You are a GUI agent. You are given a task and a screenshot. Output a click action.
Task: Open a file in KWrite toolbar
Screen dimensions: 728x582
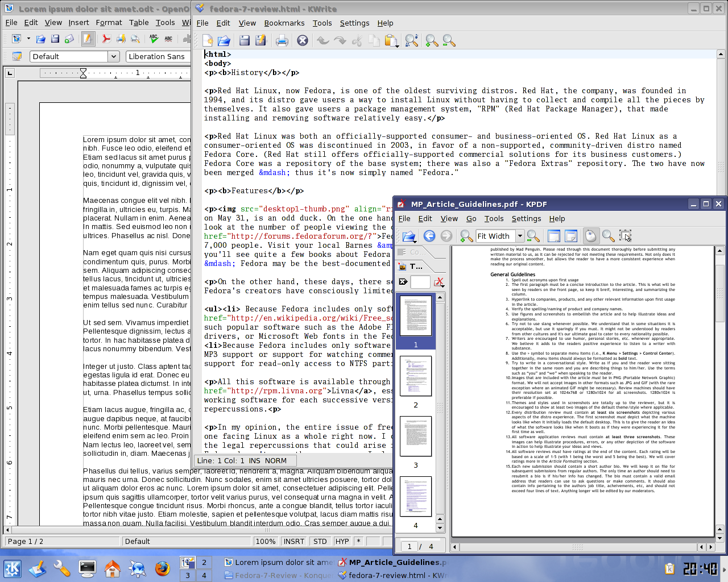(224, 40)
